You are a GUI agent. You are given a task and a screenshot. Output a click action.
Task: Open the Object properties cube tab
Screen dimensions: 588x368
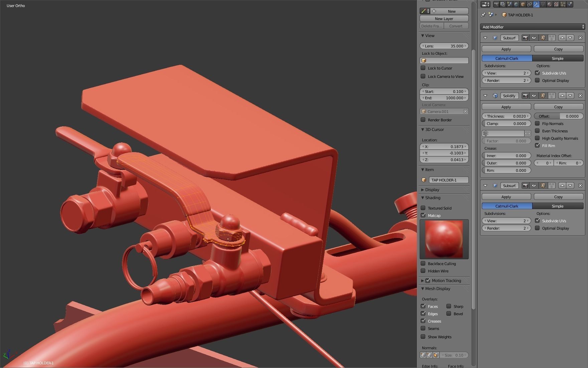[523, 4]
